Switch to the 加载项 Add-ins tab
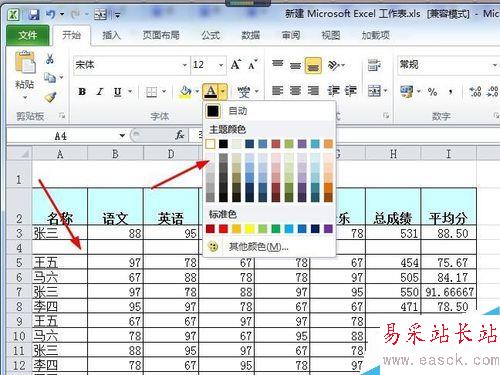Viewport: 500px width, 375px height. click(x=376, y=35)
